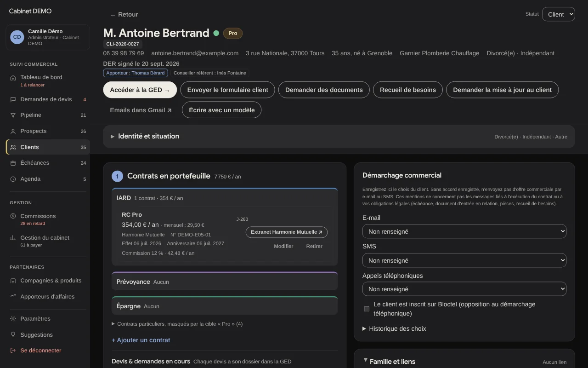Click the Échéances calendar icon
588x368 pixels.
click(x=13, y=163)
